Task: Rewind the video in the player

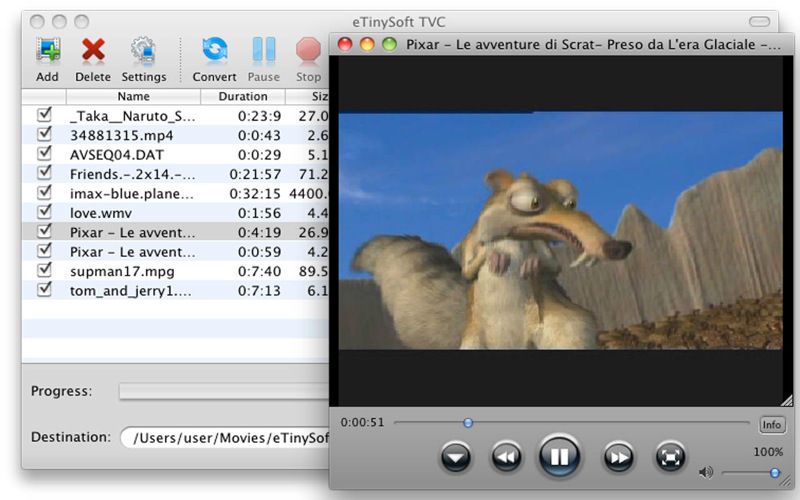Action: (506, 457)
